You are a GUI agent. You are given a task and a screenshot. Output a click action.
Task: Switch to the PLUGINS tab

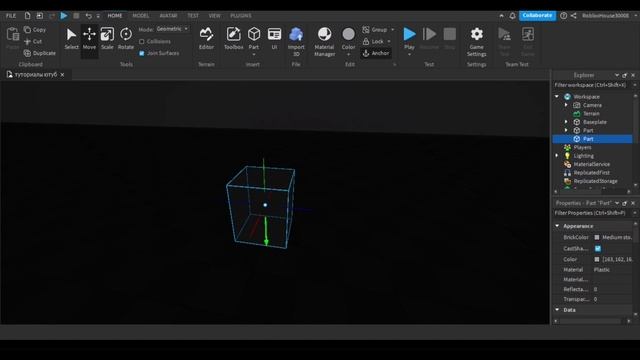(x=241, y=16)
